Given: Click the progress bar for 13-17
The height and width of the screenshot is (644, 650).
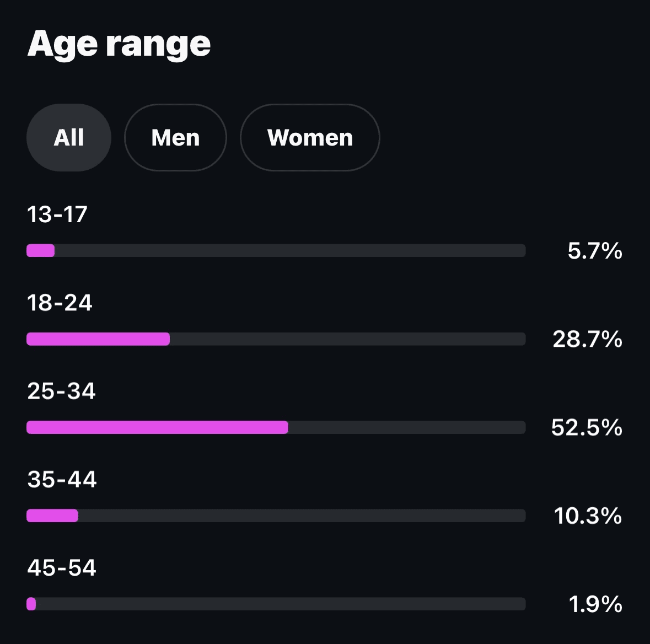Looking at the screenshot, I should [276, 251].
